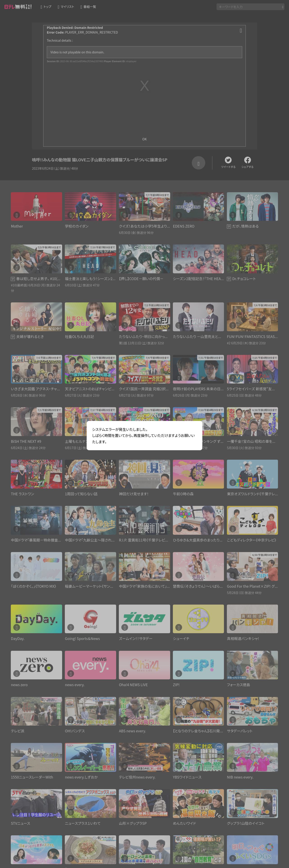Viewport: 289px width, 868px height.
Task: Open the 山形×グップラSP title link
Action: point(133,823)
